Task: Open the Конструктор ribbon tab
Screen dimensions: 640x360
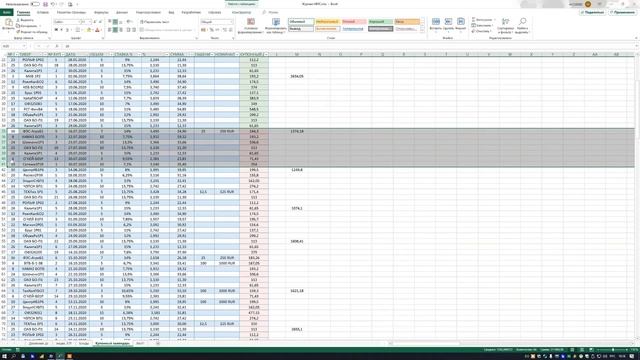Action: [x=241, y=12]
